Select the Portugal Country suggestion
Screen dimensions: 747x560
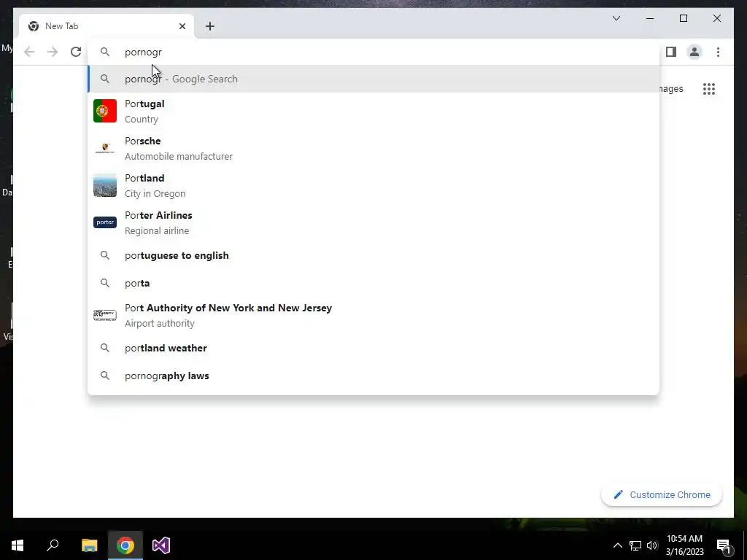coord(373,111)
